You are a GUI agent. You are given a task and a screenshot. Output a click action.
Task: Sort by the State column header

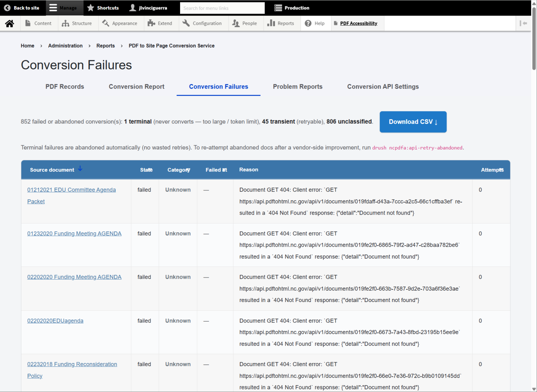pyautogui.click(x=146, y=170)
